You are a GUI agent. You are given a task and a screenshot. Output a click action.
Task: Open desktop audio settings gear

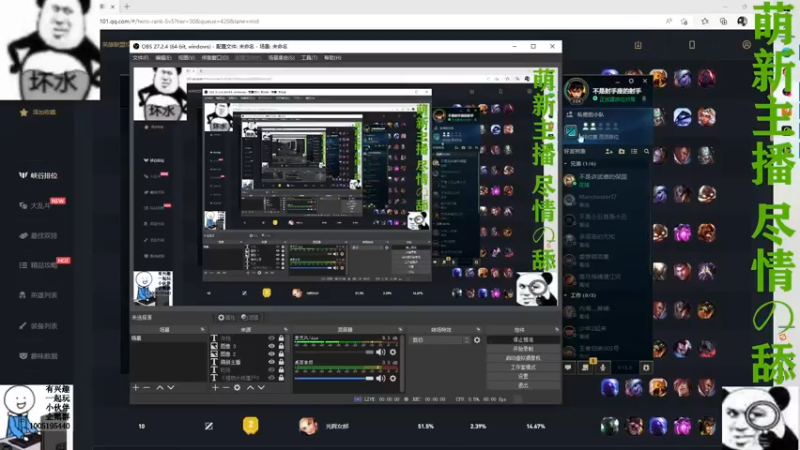coord(393,378)
